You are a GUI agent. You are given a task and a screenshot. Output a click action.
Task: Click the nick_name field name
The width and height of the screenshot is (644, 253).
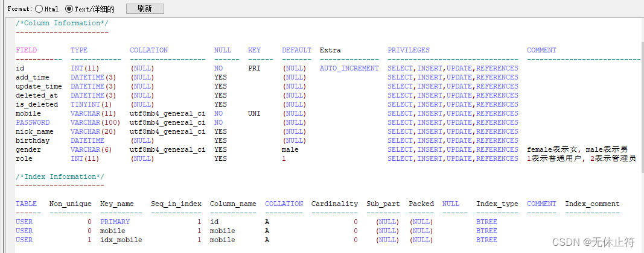[34, 131]
